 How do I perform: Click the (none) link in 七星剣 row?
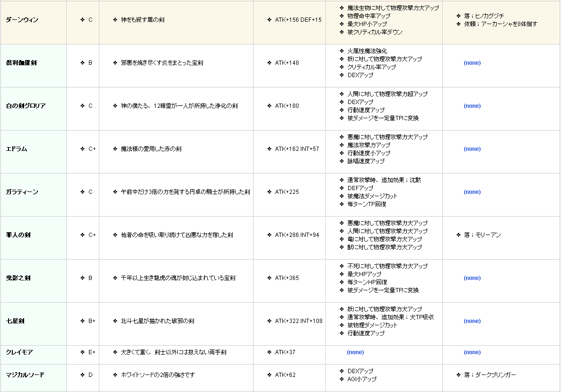click(472, 321)
